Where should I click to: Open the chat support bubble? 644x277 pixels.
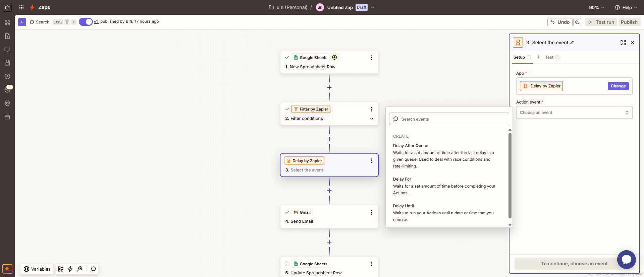coord(627,260)
